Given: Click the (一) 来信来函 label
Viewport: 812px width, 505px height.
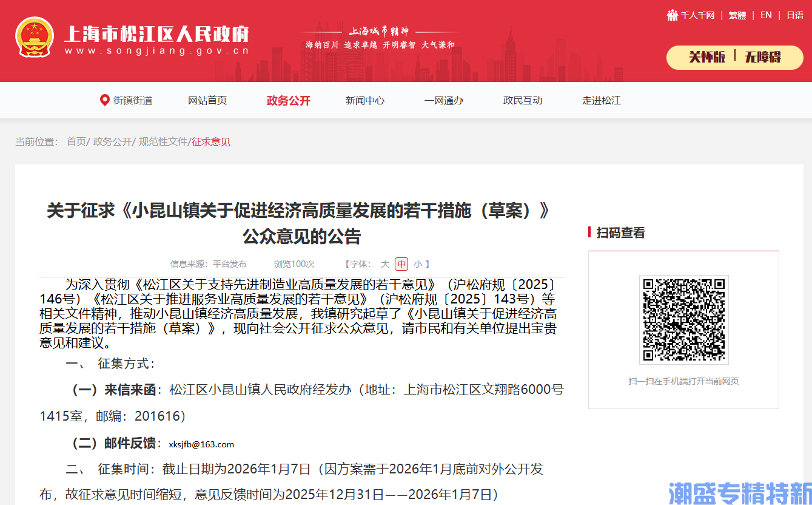Looking at the screenshot, I should pos(115,389).
